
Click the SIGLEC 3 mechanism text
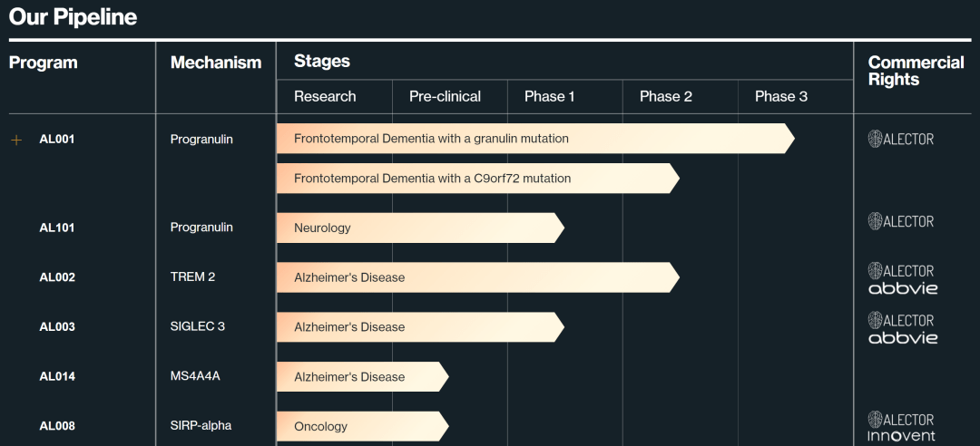(198, 326)
